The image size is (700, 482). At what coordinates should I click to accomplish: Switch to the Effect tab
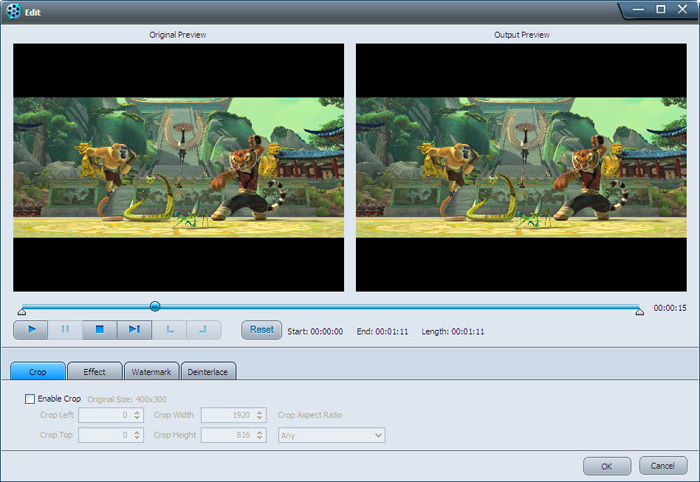coord(94,371)
